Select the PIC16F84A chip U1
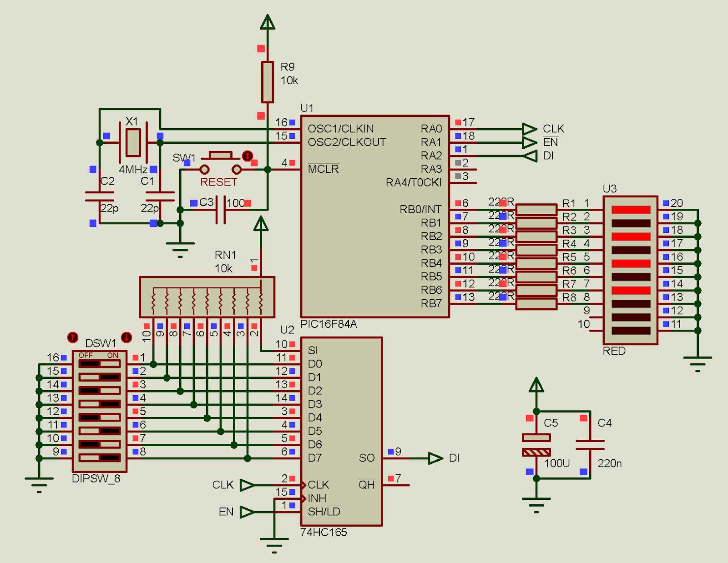 click(375, 216)
